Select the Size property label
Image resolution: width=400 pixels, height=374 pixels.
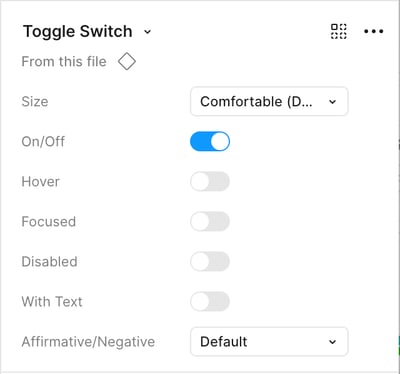[35, 102]
